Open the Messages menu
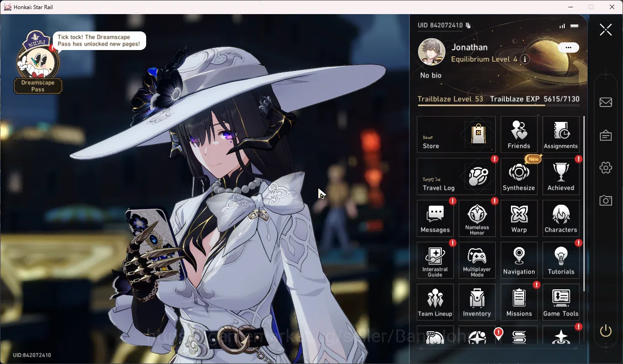Image resolution: width=623 pixels, height=364 pixels. (435, 218)
